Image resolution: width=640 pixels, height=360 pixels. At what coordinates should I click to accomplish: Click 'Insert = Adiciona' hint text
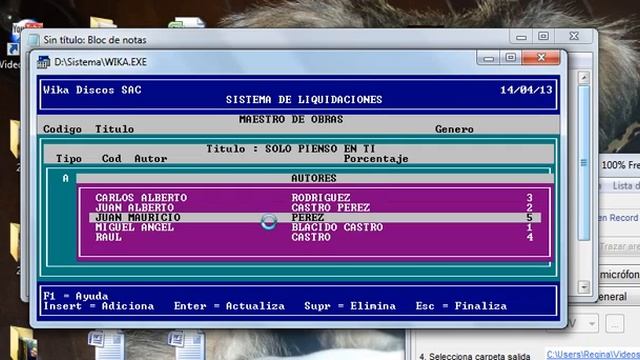pyautogui.click(x=99, y=306)
